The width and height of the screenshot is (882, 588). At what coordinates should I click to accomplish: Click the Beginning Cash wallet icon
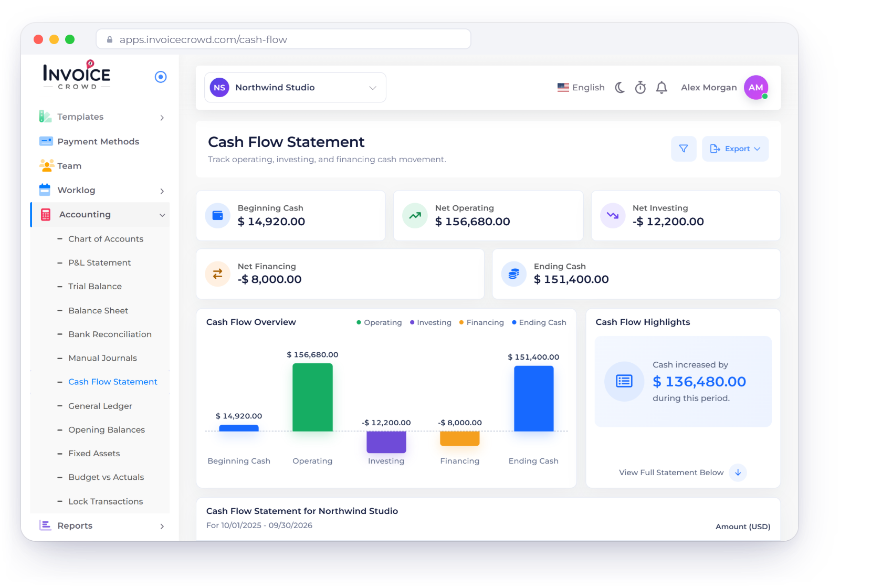coord(217,216)
